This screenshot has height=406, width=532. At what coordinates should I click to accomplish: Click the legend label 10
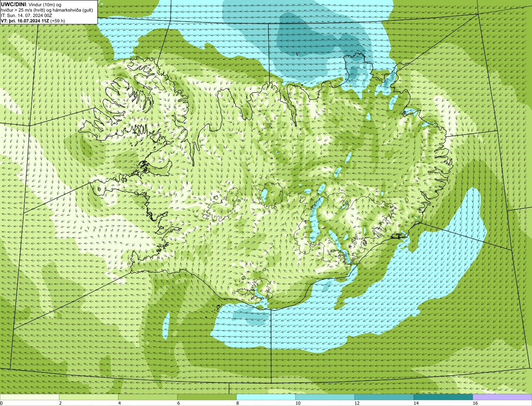point(298,403)
